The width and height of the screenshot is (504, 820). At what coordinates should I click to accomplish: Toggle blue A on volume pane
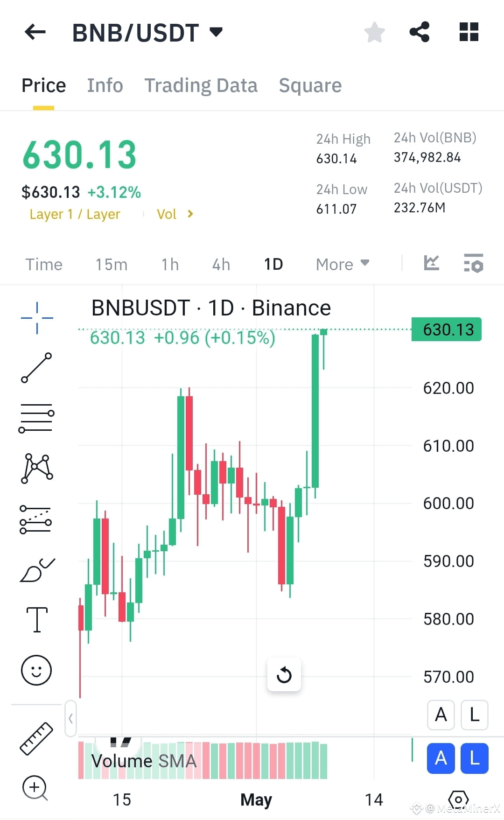click(441, 758)
